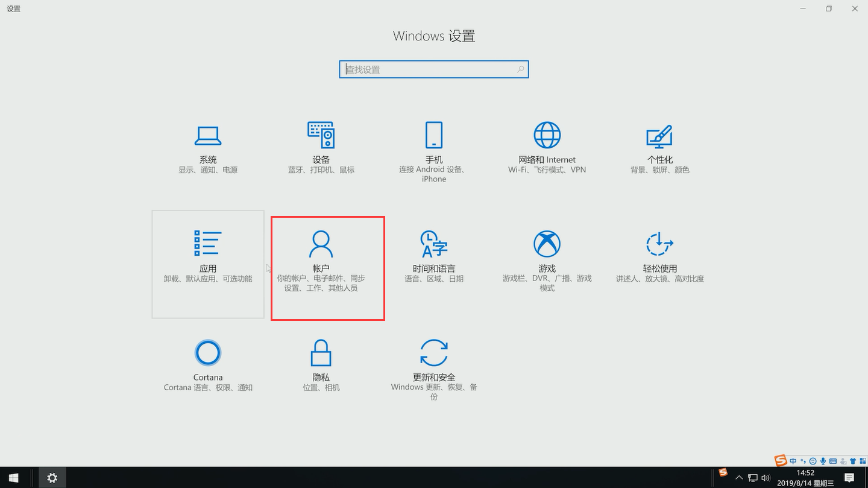
Task: Open the Action Center notifications icon
Action: click(x=849, y=478)
